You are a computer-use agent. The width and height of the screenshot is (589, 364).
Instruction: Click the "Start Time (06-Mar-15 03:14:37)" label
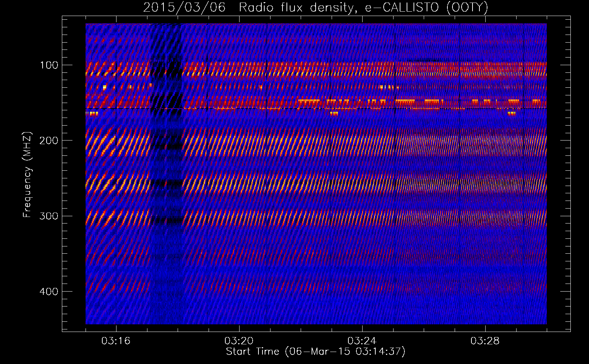pyautogui.click(x=316, y=352)
